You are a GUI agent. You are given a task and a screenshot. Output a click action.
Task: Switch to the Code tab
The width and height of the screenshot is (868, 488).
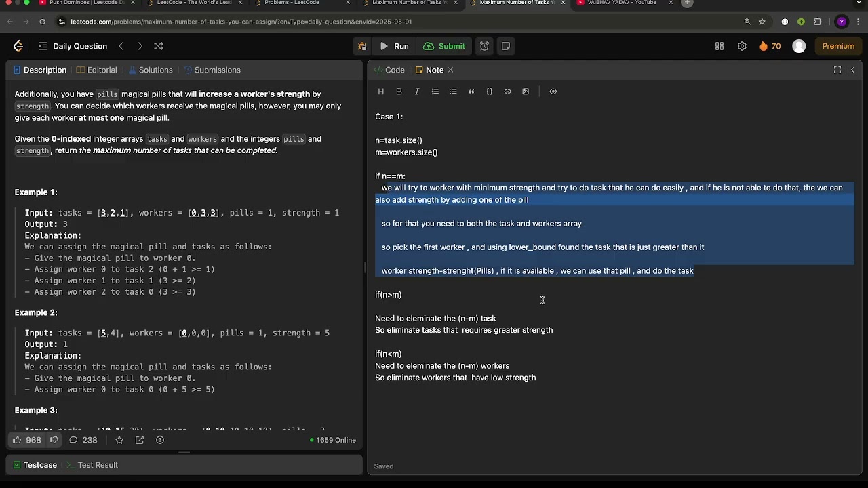pos(389,70)
